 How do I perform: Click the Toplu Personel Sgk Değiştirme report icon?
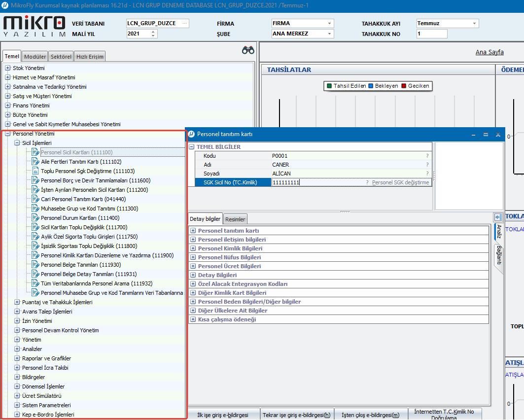(x=35, y=171)
